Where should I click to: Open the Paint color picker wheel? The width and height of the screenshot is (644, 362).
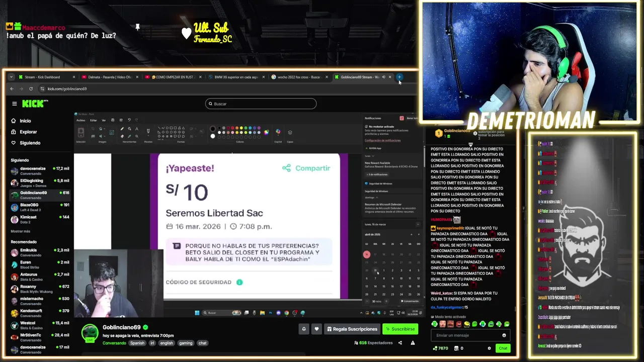tap(266, 132)
